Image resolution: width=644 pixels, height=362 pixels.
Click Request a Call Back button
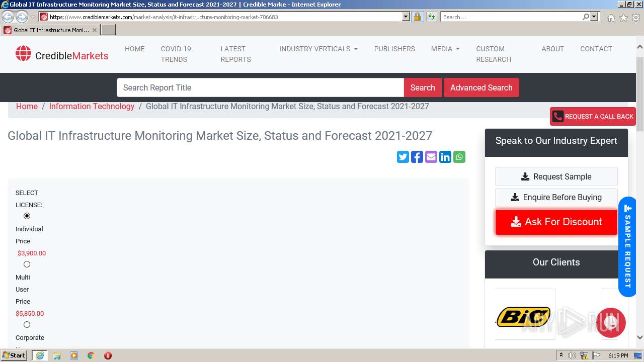(x=593, y=116)
